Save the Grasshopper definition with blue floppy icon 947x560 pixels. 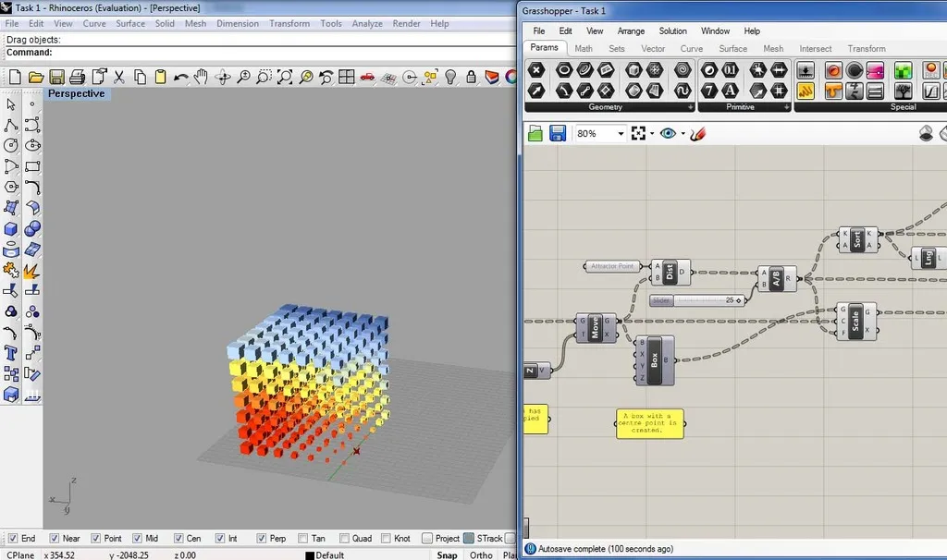558,133
